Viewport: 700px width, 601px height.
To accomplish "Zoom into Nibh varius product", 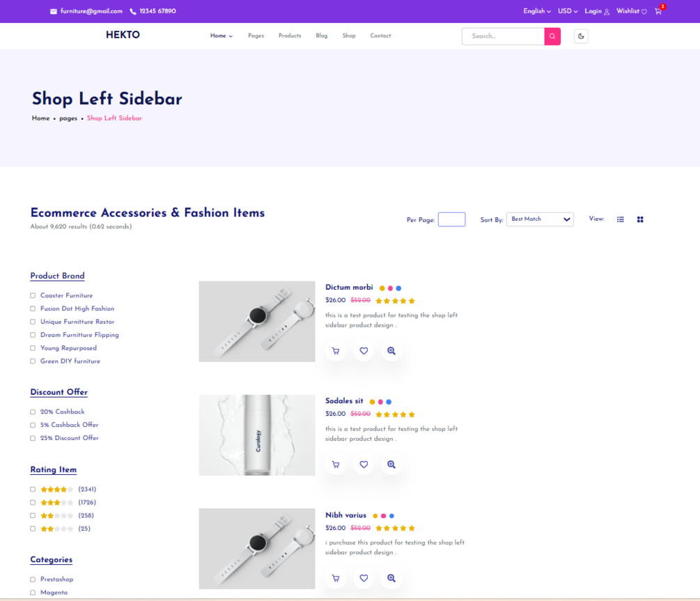I will [x=391, y=578].
